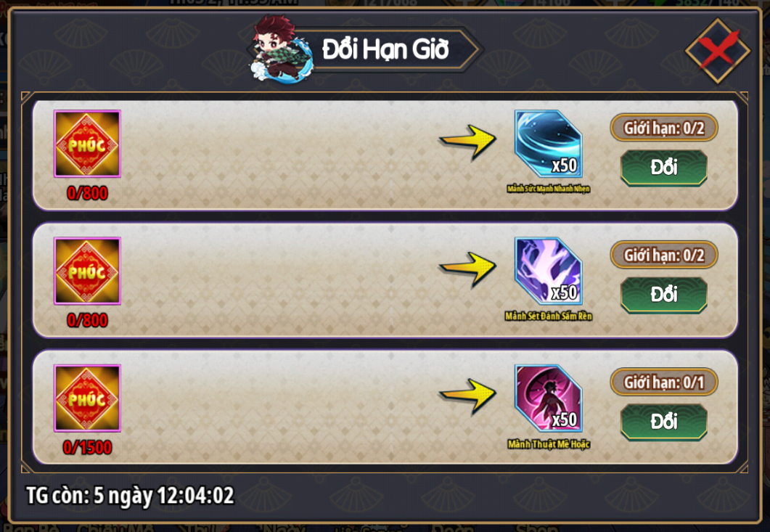Image resolution: width=770 pixels, height=532 pixels.
Task: Click the Giới hạn: 0/2 label in second row
Action: tap(664, 255)
